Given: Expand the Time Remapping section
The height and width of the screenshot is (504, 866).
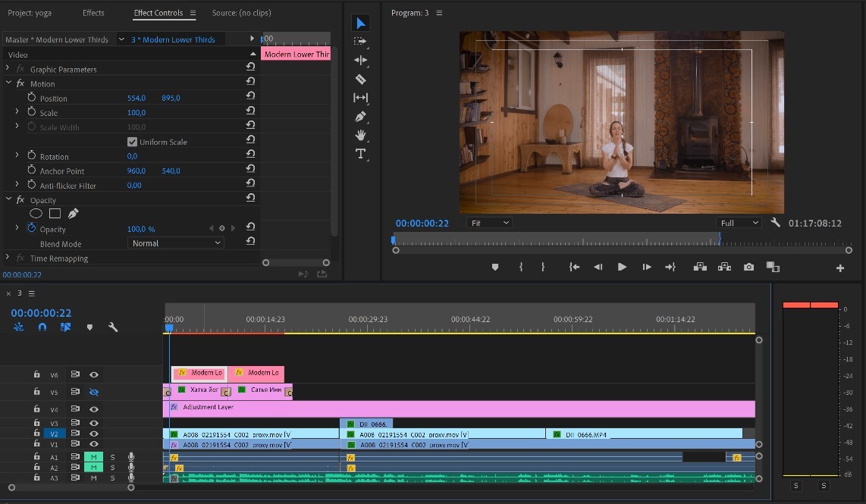Looking at the screenshot, I should click(8, 258).
